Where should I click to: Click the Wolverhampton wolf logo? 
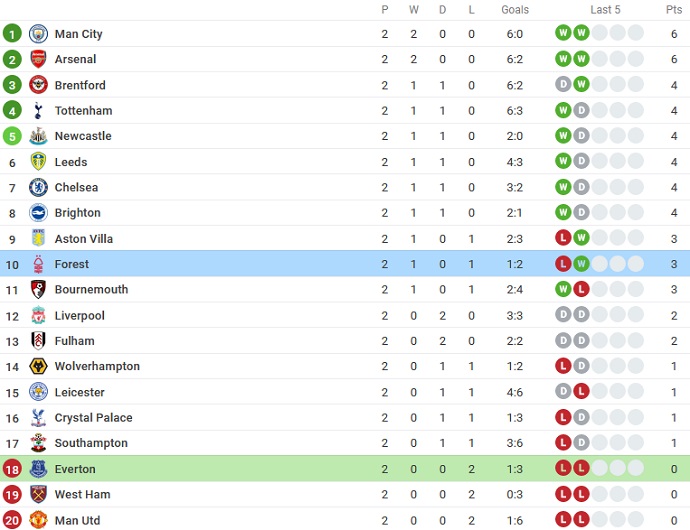tap(38, 366)
